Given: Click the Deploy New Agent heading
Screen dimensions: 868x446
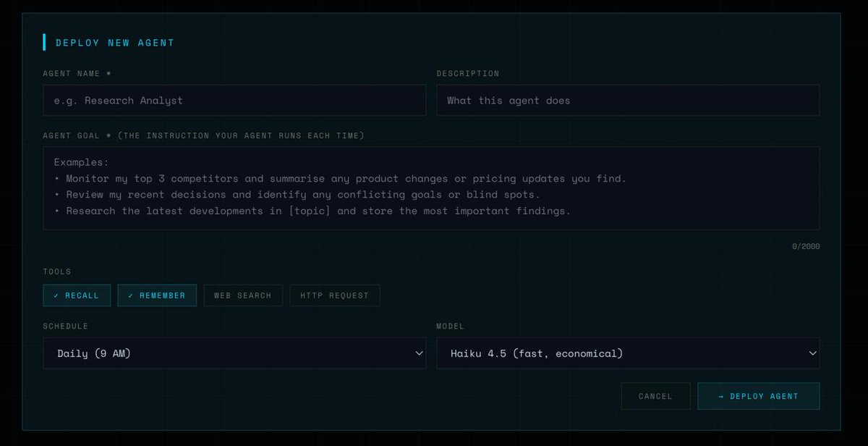Looking at the screenshot, I should tap(115, 43).
